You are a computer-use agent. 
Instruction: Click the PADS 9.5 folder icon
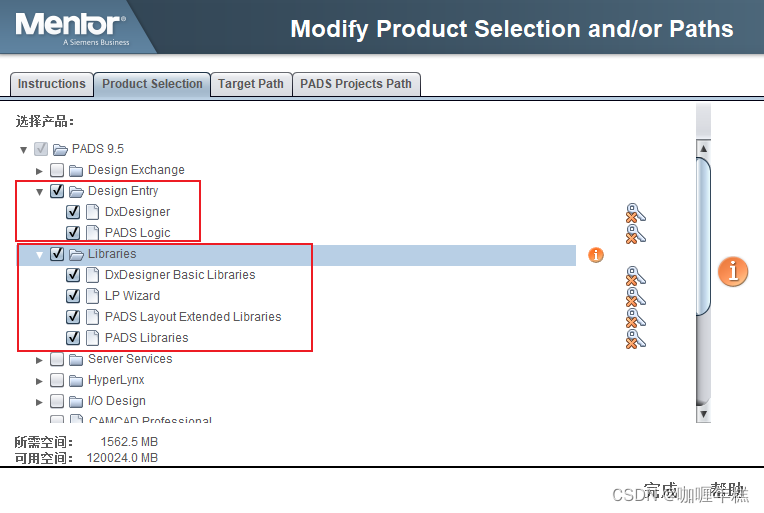tap(60, 149)
